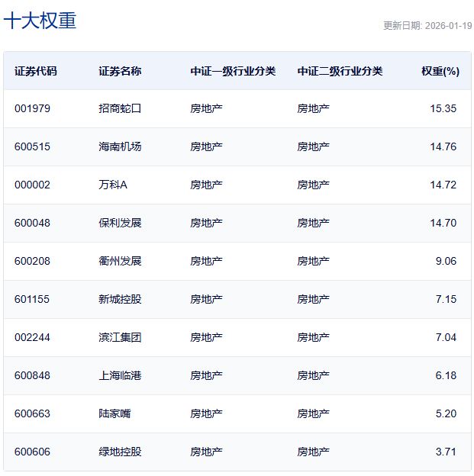Viewport: 474px width, 476px height.
Task: Open the 海南机场 stock entry
Action: click(x=120, y=146)
